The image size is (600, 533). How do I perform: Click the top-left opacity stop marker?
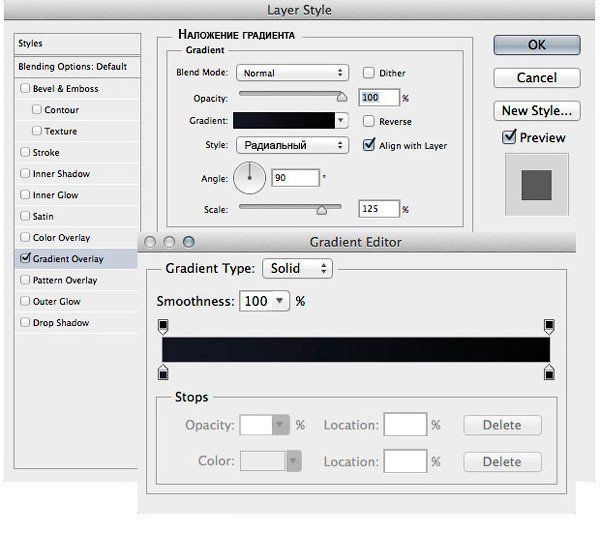click(163, 326)
